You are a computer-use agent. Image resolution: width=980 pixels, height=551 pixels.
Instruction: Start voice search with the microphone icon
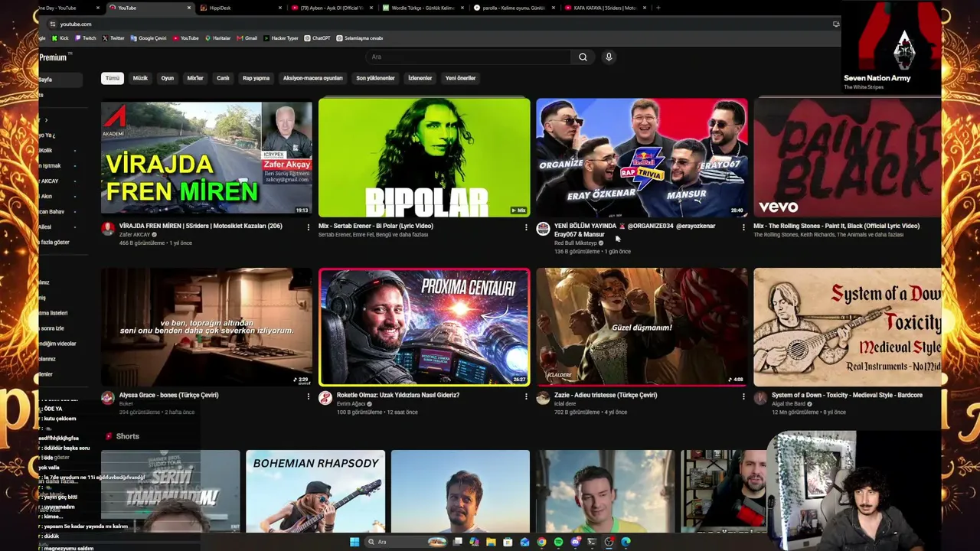pos(609,57)
